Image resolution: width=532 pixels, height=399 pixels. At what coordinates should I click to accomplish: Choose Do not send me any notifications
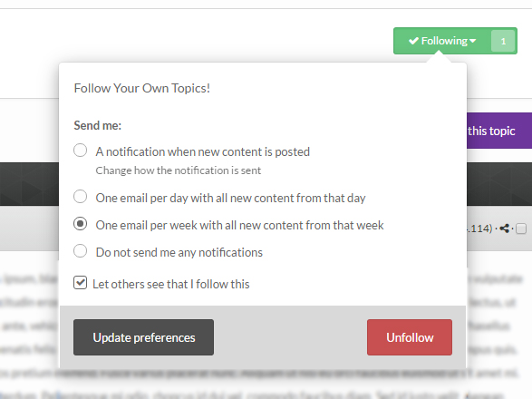81,251
